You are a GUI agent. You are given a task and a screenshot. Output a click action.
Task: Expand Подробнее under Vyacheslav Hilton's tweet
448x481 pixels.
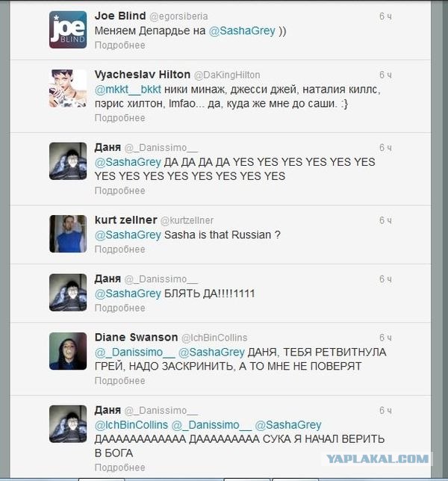[x=120, y=118]
